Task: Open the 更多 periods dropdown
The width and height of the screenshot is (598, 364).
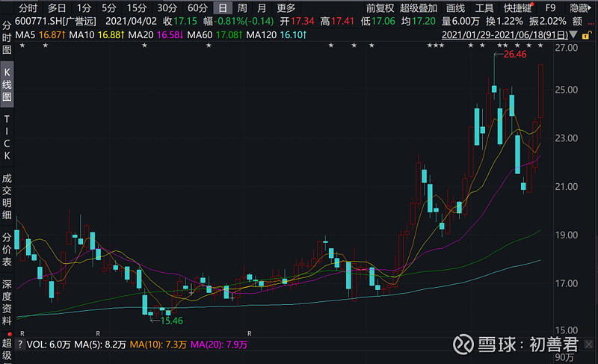Action: [286, 7]
